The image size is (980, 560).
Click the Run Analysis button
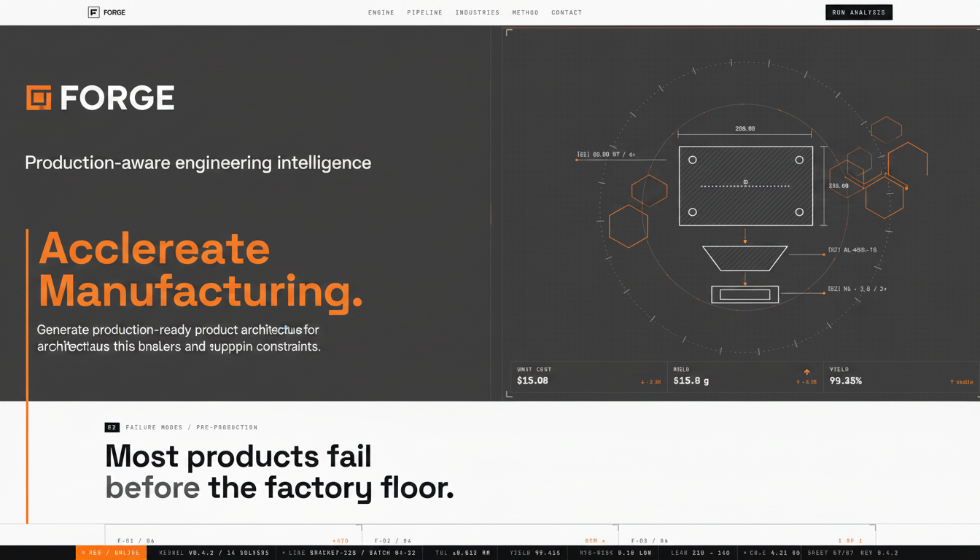pyautogui.click(x=859, y=12)
